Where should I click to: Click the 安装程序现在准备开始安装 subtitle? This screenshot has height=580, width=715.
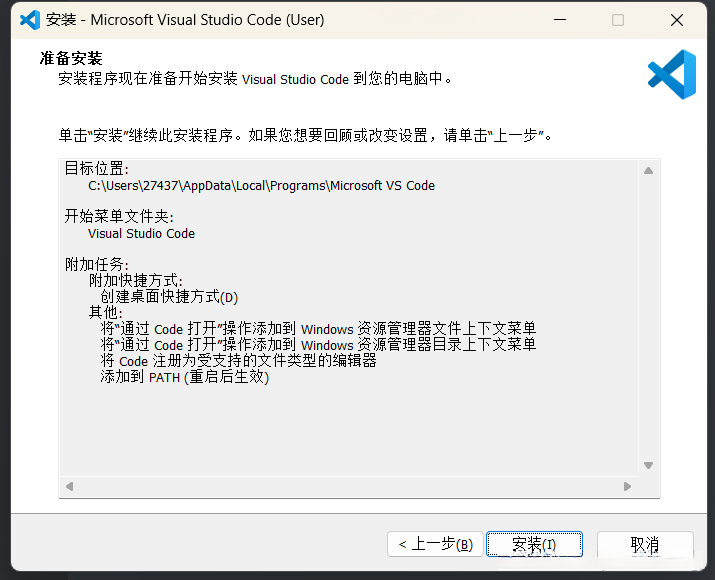click(255, 79)
